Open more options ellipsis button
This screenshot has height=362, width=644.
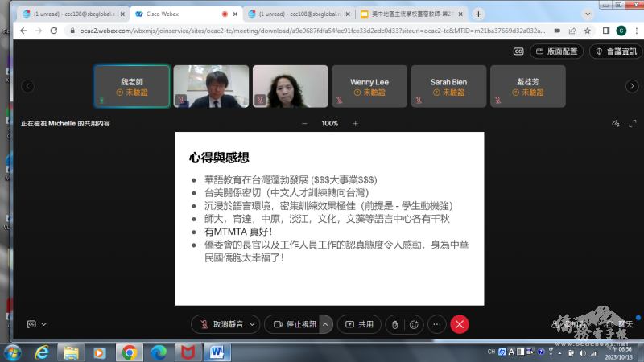437,324
